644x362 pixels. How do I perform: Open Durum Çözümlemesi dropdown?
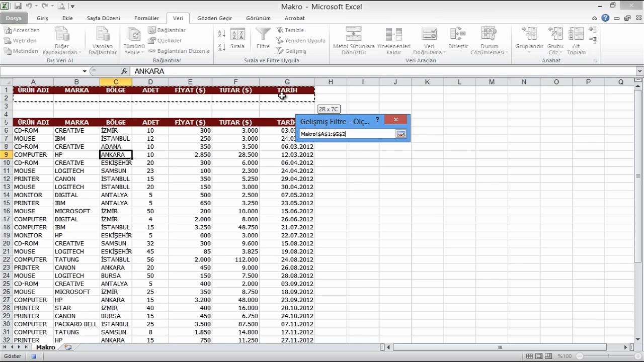[x=489, y=41]
